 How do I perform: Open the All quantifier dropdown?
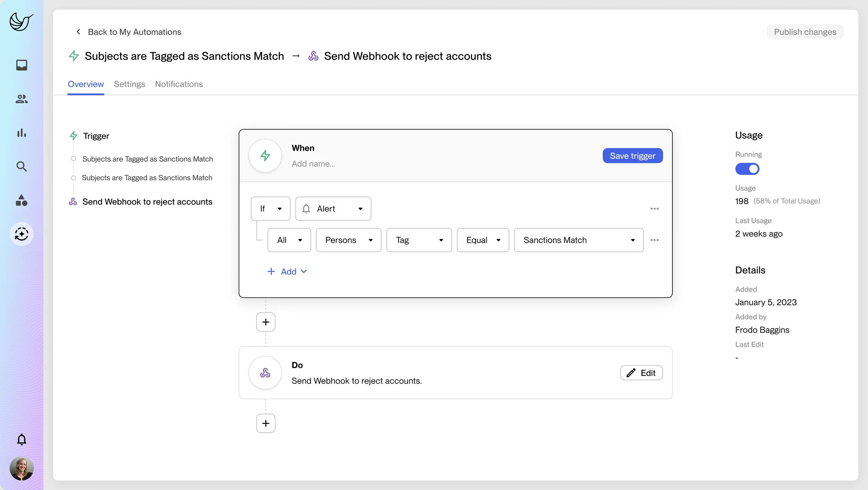point(289,240)
